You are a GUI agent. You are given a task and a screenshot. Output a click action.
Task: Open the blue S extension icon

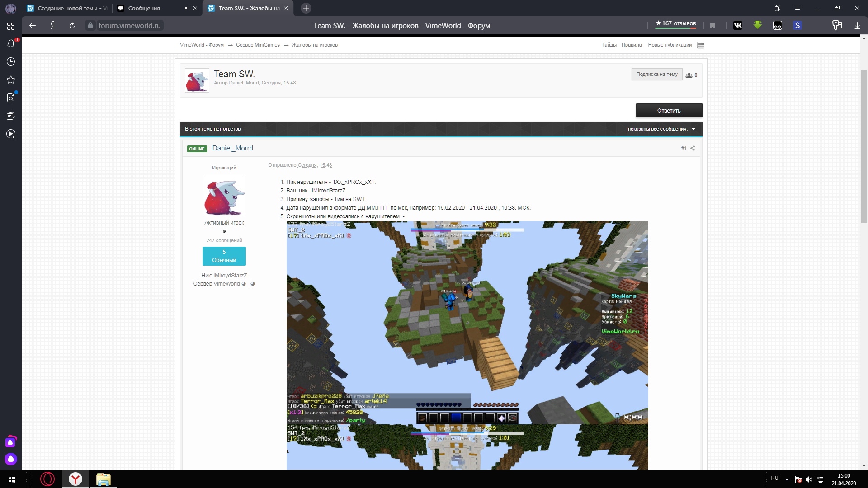point(797,26)
